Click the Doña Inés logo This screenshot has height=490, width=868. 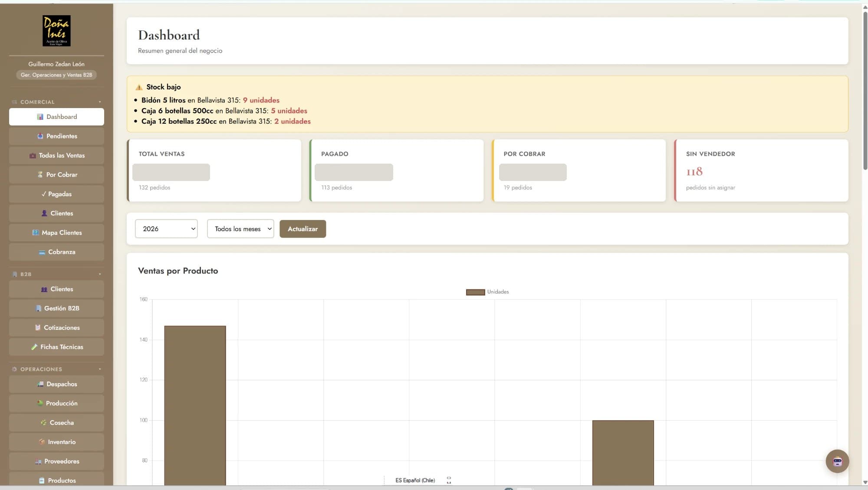[56, 31]
